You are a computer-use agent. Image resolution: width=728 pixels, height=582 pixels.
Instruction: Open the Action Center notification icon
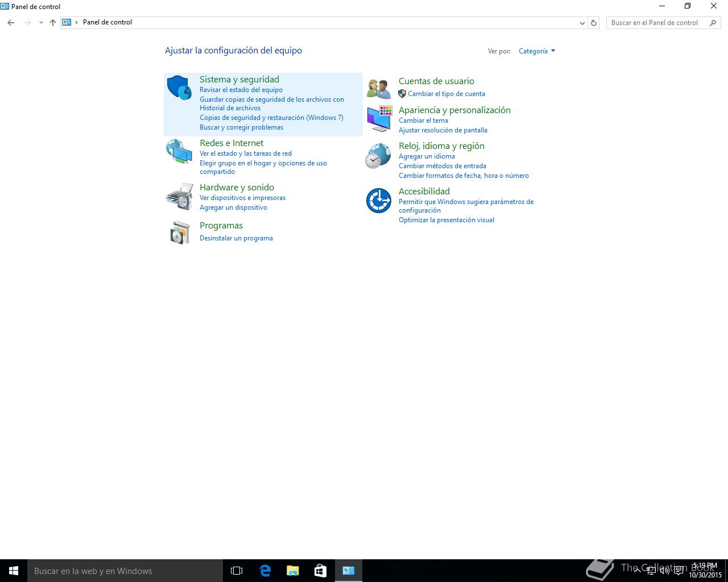tap(679, 571)
